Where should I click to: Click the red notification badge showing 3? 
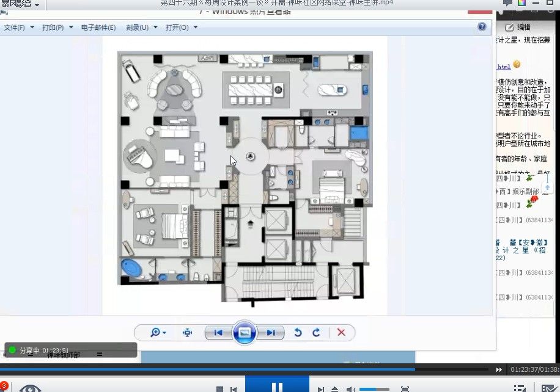3,387
